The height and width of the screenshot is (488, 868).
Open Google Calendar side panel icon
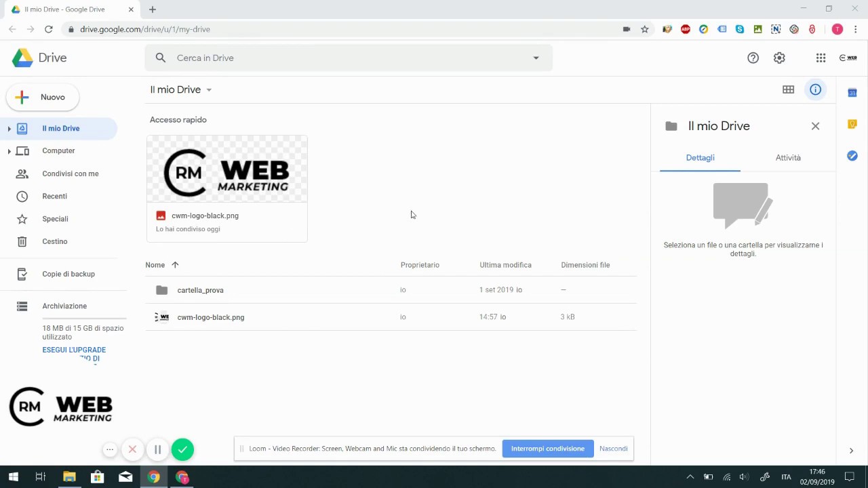point(852,93)
